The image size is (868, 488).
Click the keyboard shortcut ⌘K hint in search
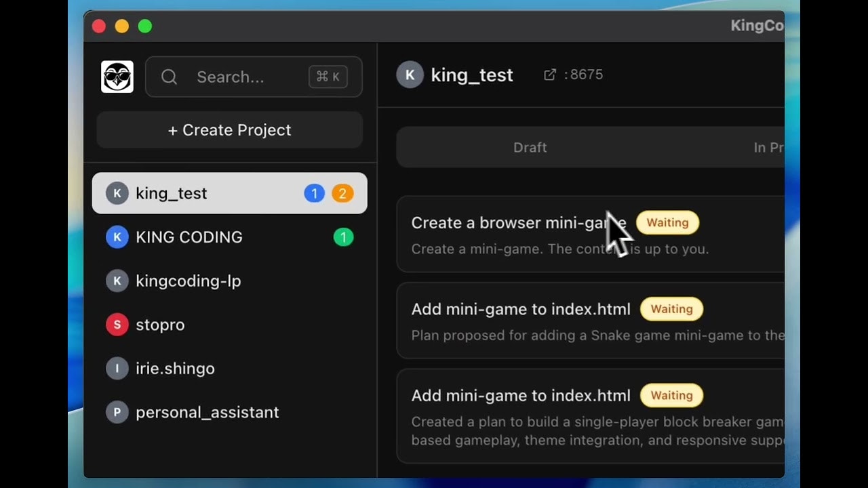coord(328,77)
